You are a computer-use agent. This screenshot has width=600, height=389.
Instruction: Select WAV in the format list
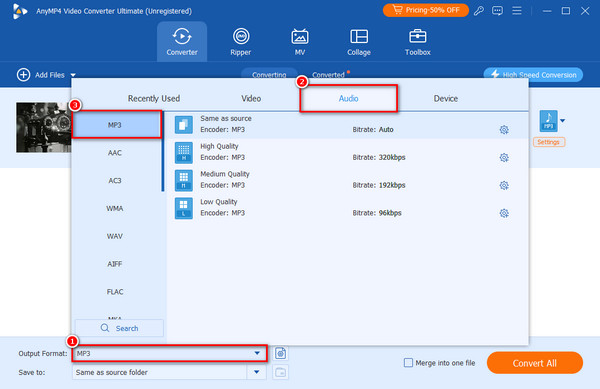pos(115,236)
